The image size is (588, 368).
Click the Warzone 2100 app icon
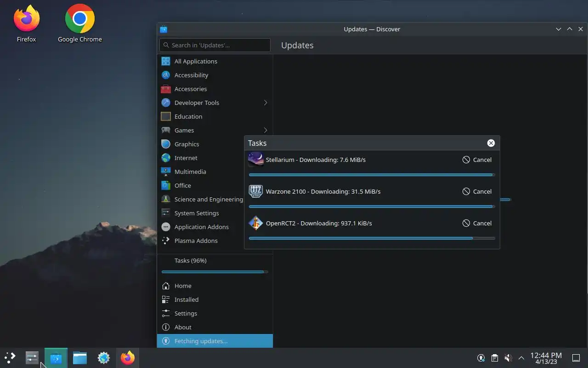coord(256,191)
